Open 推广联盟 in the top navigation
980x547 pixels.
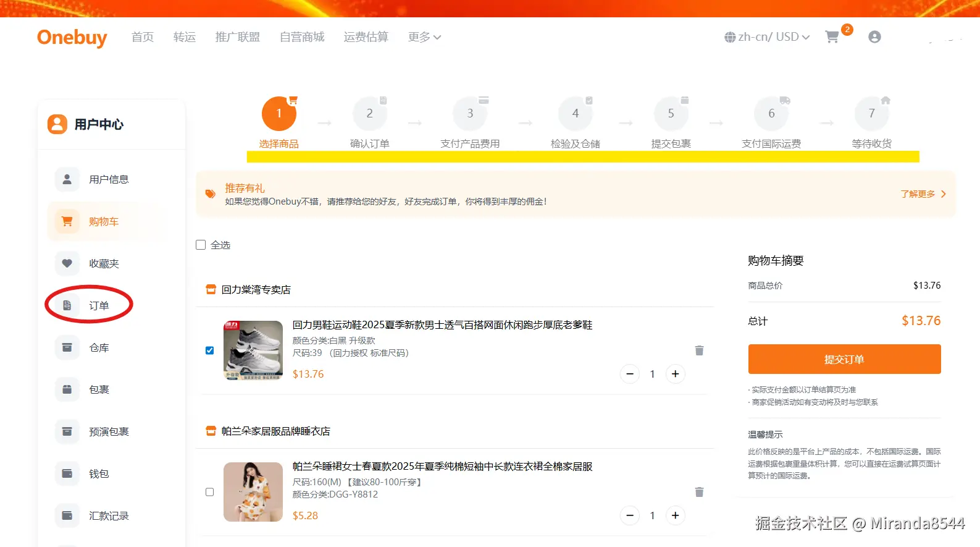point(238,37)
